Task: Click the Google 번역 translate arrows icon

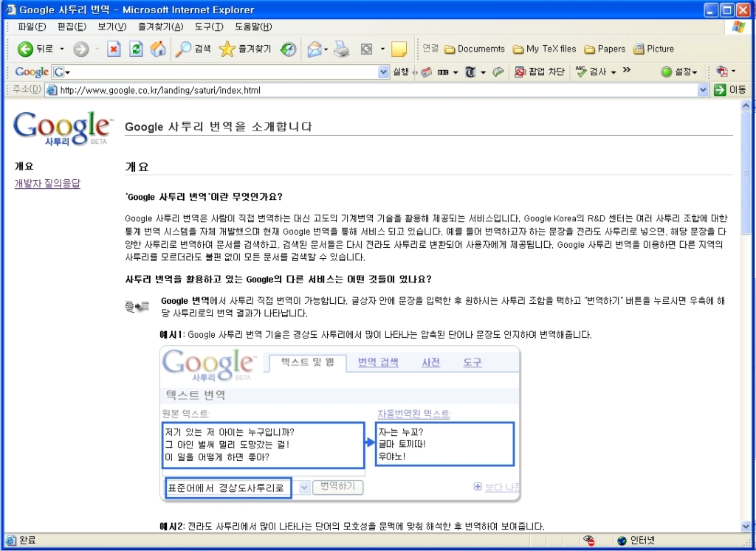Action: pyautogui.click(x=137, y=306)
